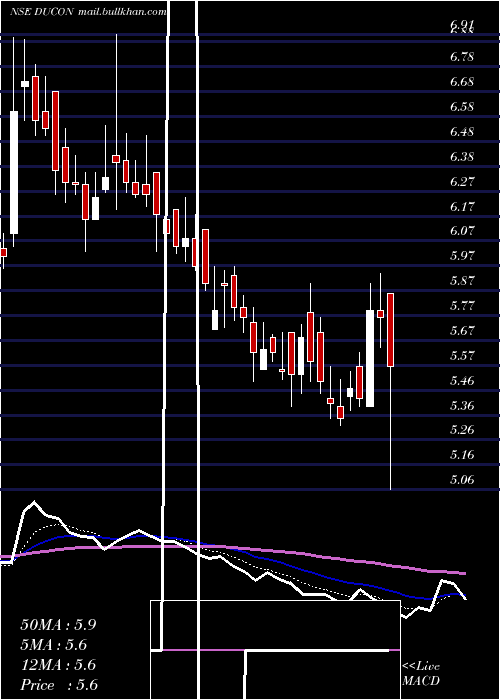Click the 5MA : 5.6 readout
500x700 pixels.
click(54, 645)
